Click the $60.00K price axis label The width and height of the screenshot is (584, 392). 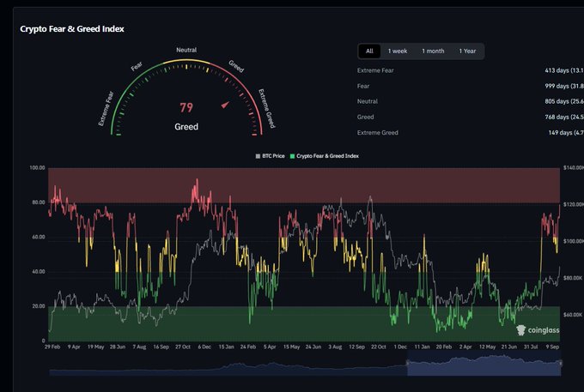573,315
